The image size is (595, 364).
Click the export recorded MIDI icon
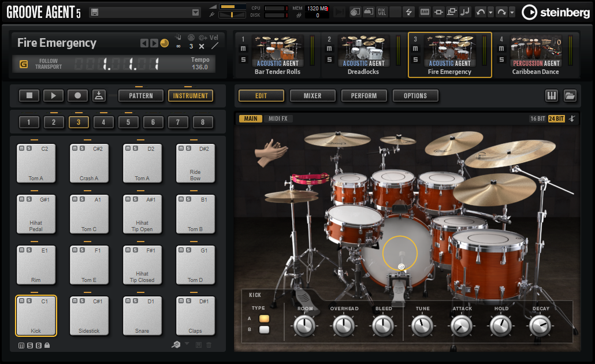pos(99,96)
